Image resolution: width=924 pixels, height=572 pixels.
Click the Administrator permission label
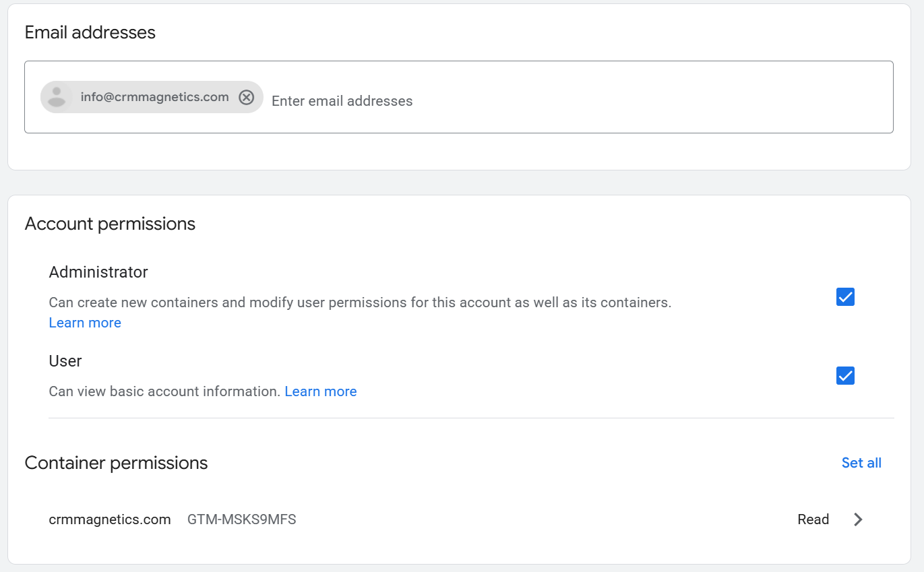click(x=98, y=272)
